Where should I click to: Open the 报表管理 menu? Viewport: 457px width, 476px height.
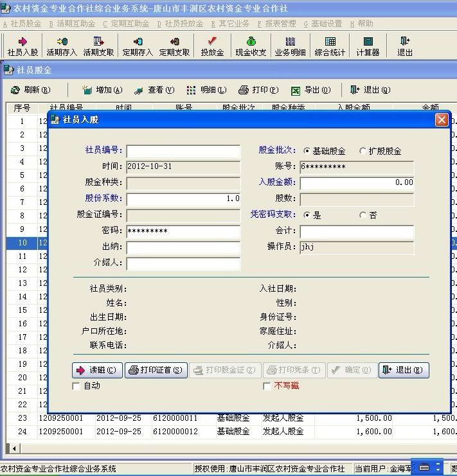(277, 24)
